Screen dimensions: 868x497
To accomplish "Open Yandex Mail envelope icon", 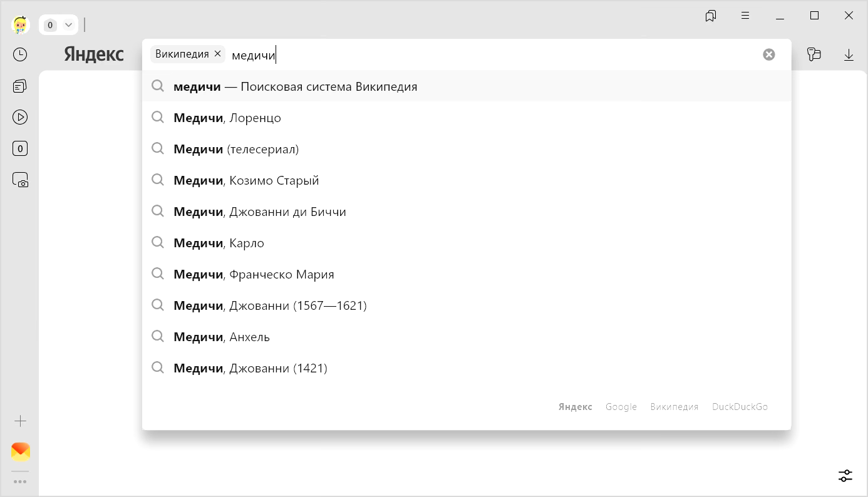I will (20, 451).
